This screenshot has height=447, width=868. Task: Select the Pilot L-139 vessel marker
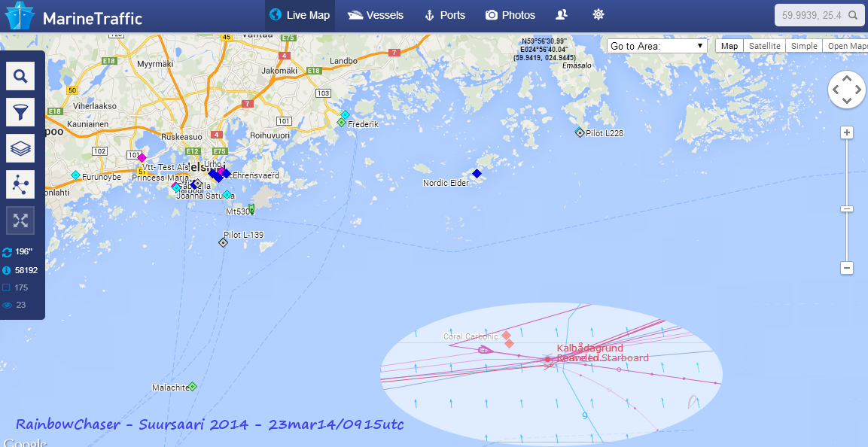point(223,242)
